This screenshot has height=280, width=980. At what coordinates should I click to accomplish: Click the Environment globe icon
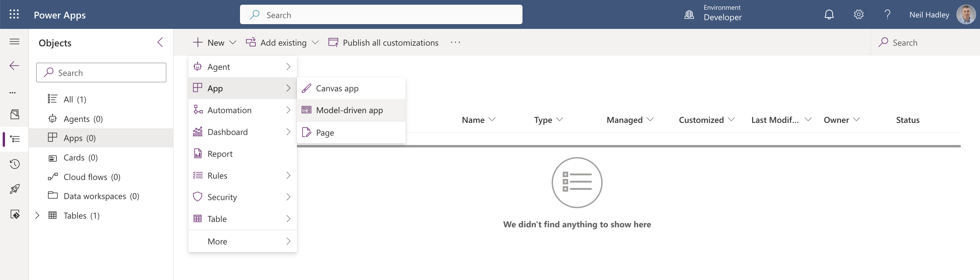click(x=689, y=14)
